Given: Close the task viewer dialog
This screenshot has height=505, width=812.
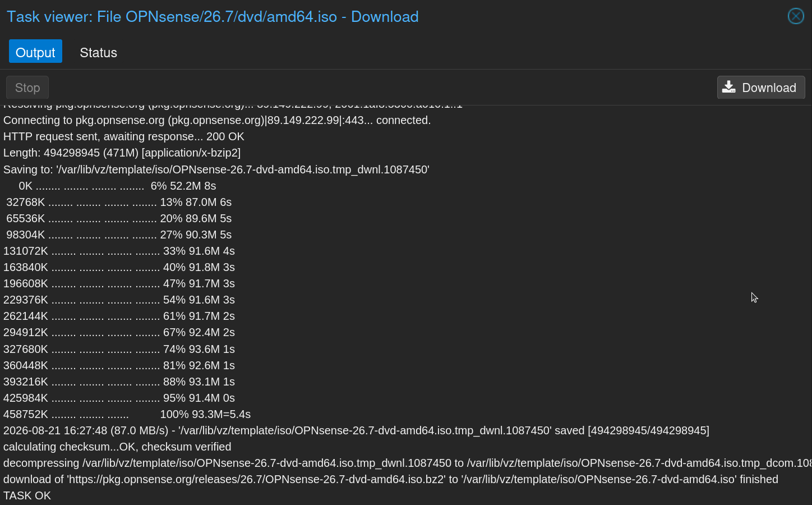Looking at the screenshot, I should coord(796,16).
